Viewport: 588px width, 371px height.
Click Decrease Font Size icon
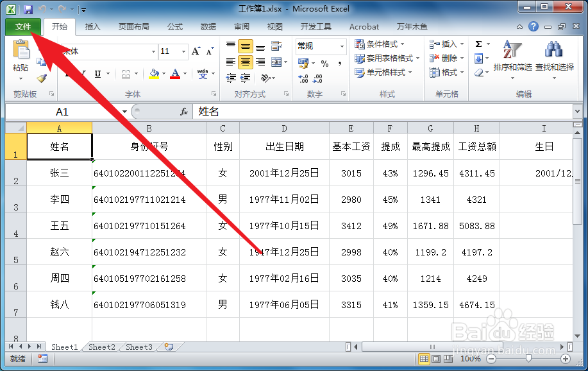click(210, 51)
